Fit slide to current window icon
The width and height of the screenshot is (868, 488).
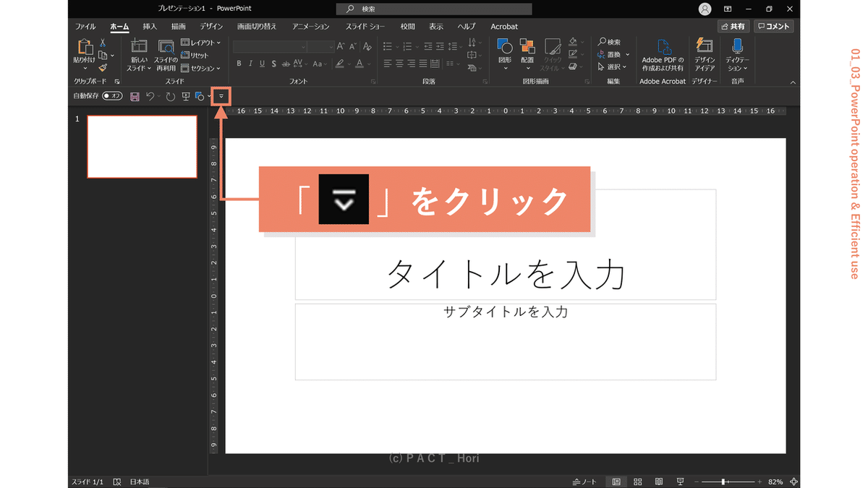pos(794,481)
